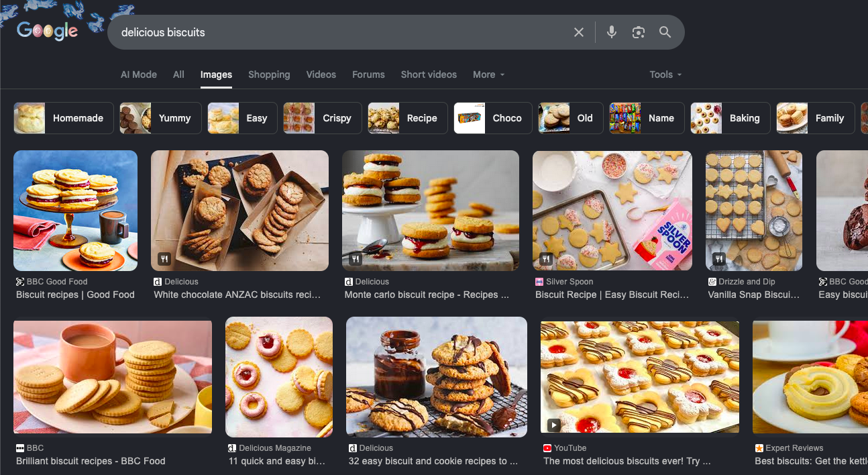Image resolution: width=868 pixels, height=475 pixels.
Task: Click 'Expert Reviews' source name
Action: [x=795, y=448]
